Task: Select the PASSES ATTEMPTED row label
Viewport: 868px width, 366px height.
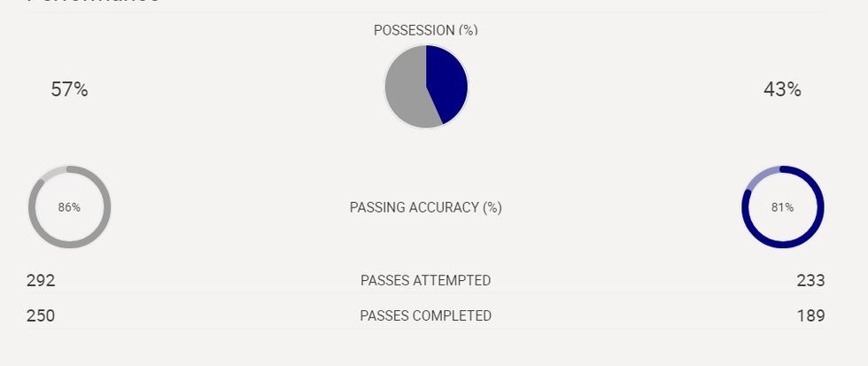Action: click(425, 281)
